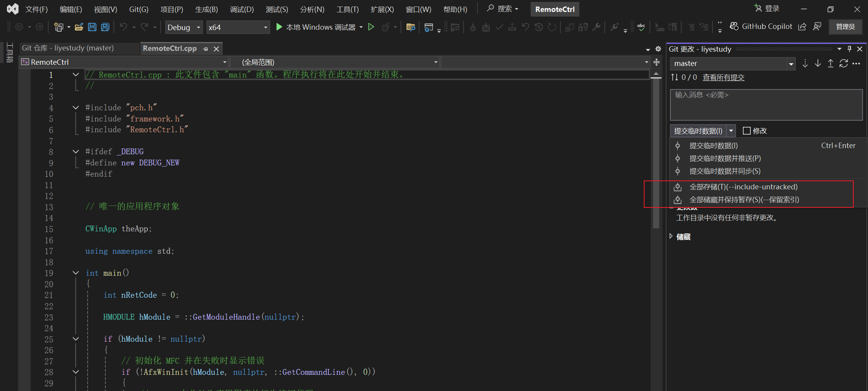Click the Git Sync icon

click(844, 64)
